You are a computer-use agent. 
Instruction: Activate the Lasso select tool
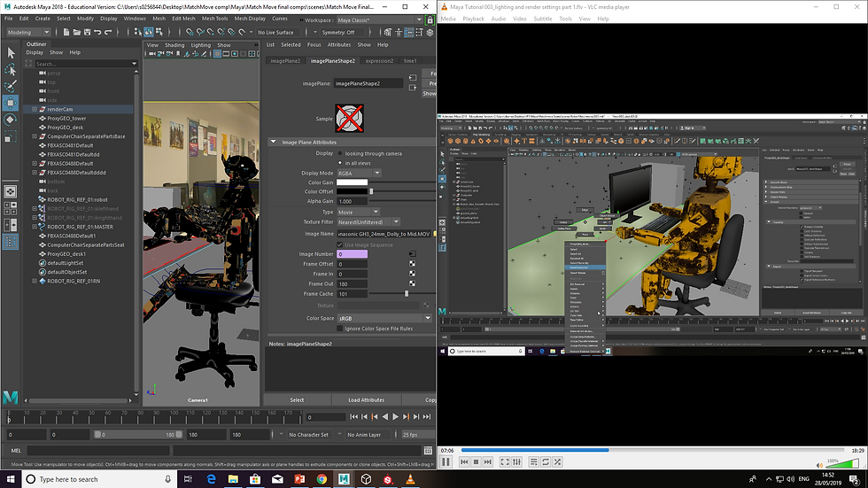click(11, 70)
